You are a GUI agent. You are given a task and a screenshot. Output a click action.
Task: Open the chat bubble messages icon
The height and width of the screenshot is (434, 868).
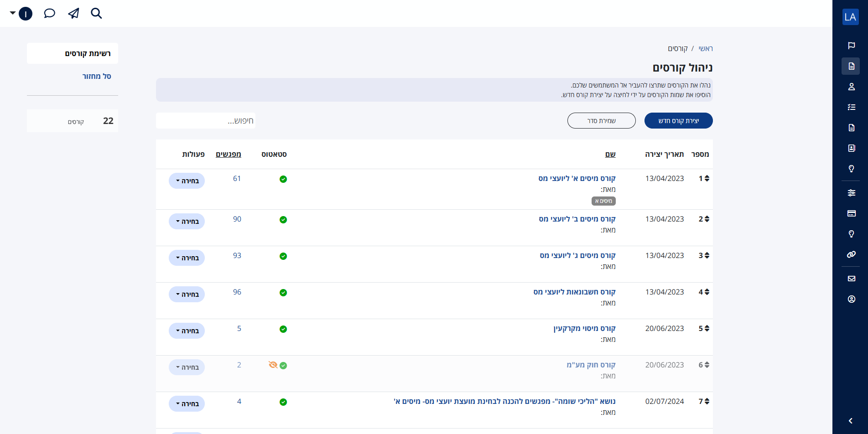[49, 14]
